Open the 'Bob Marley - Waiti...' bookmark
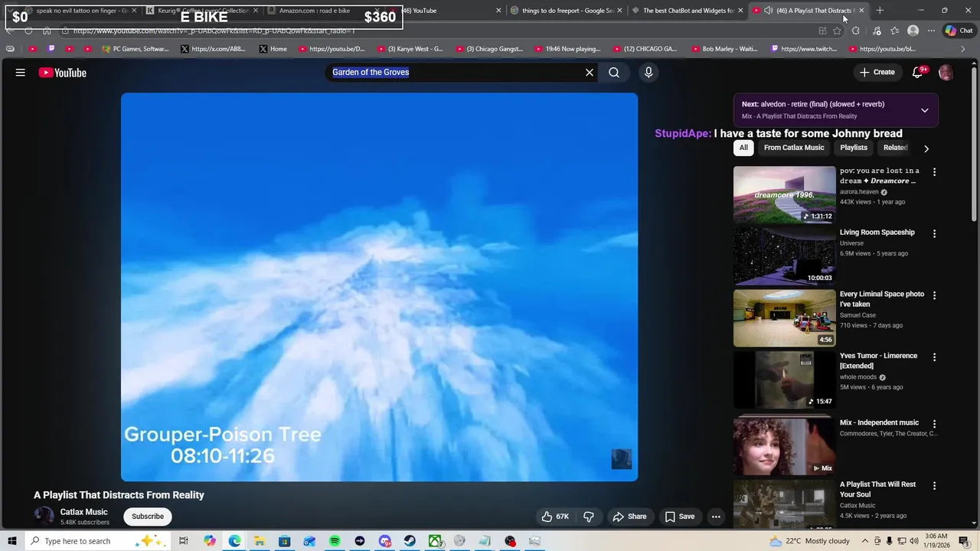980x551 pixels. click(x=724, y=49)
